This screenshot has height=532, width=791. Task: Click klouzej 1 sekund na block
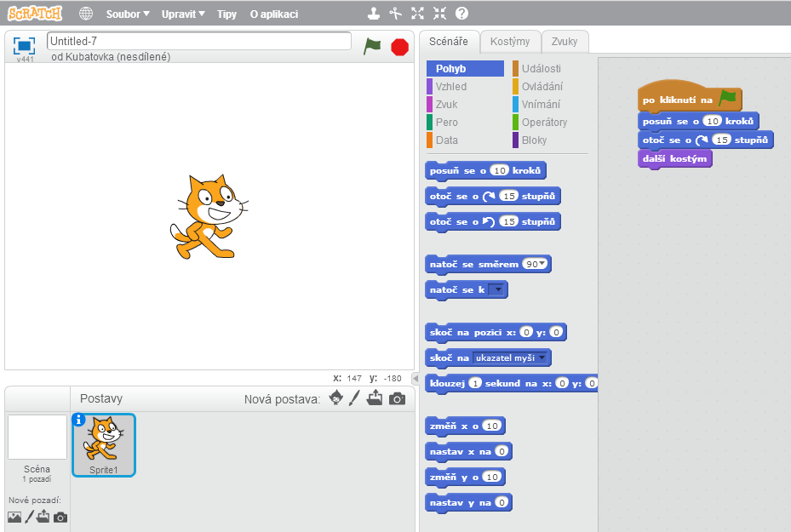[512, 383]
